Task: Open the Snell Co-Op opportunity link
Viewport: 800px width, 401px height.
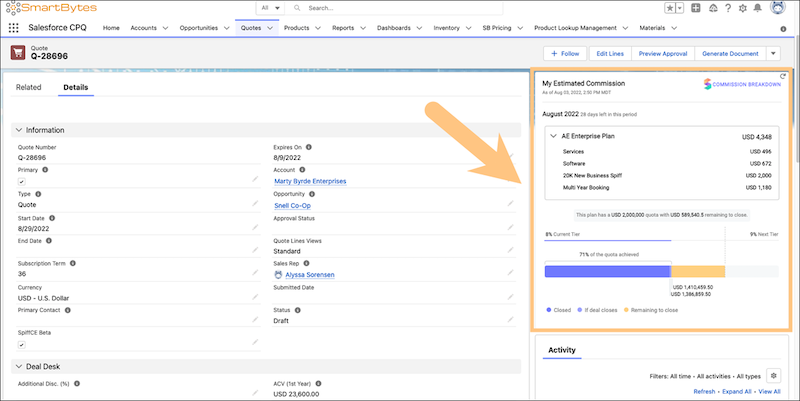Action: coord(292,205)
